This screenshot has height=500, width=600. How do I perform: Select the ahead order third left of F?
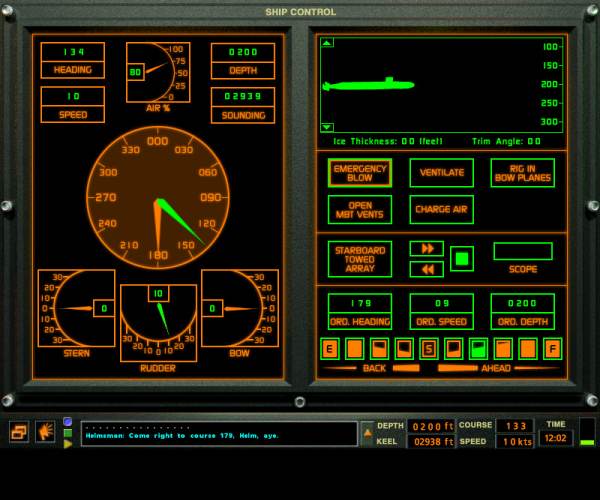tap(503, 349)
